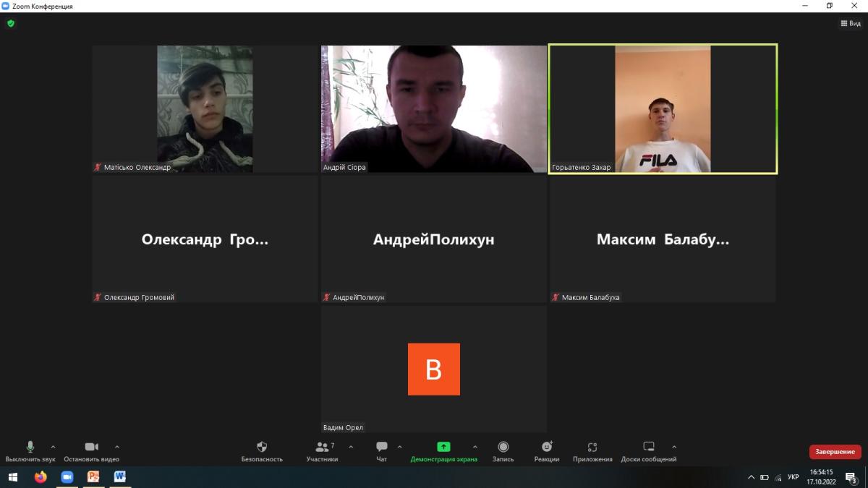Click the green encryption shield icon
The image size is (868, 488).
click(11, 23)
